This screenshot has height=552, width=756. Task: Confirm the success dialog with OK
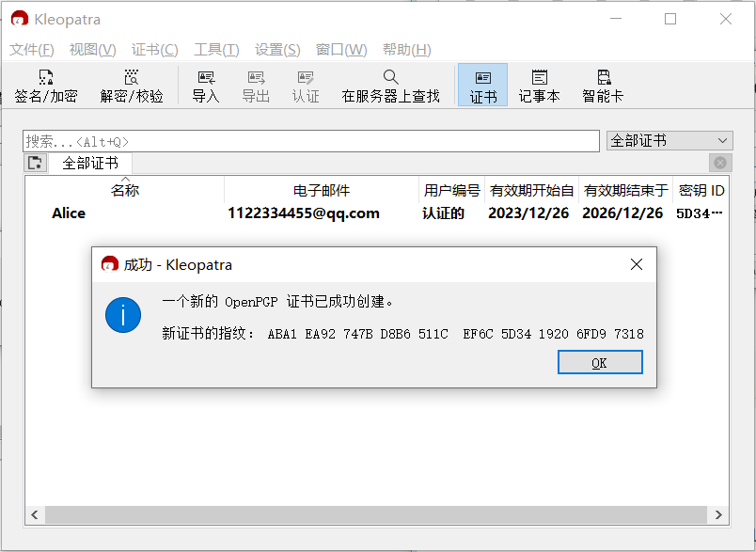[600, 362]
